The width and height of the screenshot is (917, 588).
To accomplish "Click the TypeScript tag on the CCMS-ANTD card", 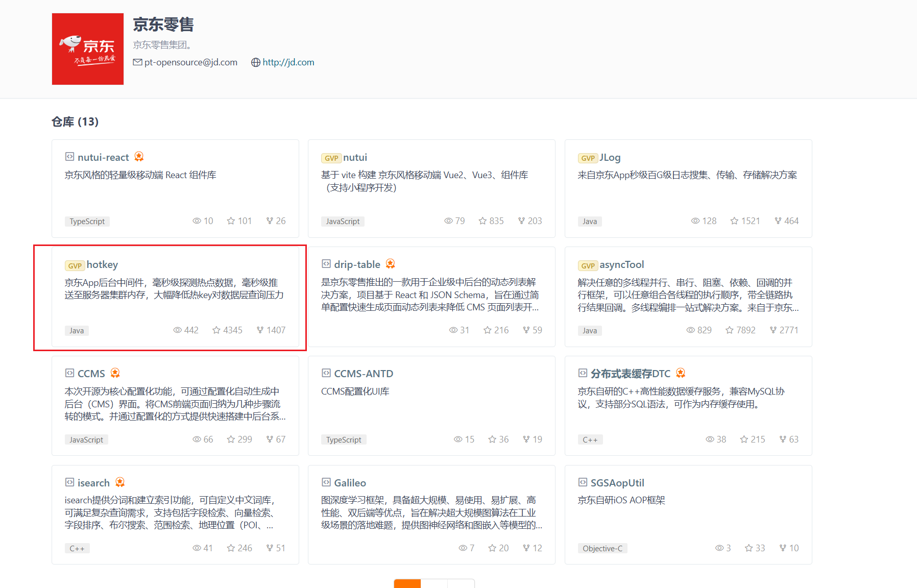I will coord(344,440).
